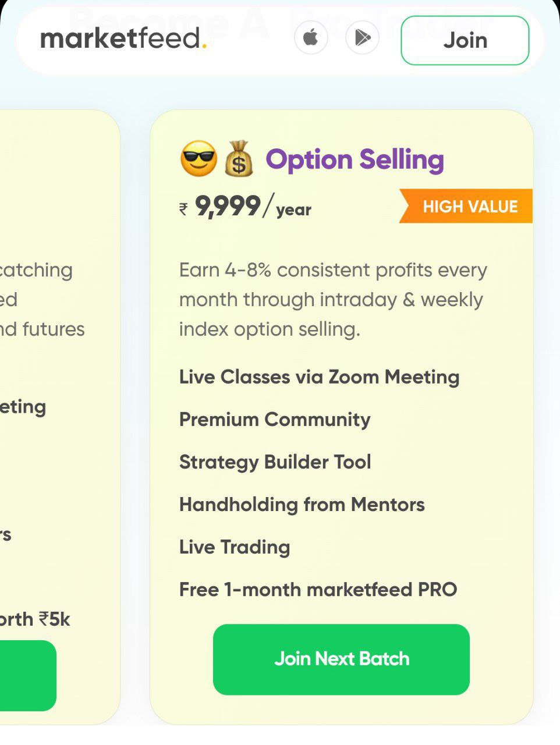Select the Option Selling heading
Image resolution: width=560 pixels, height=745 pixels.
coord(355,159)
